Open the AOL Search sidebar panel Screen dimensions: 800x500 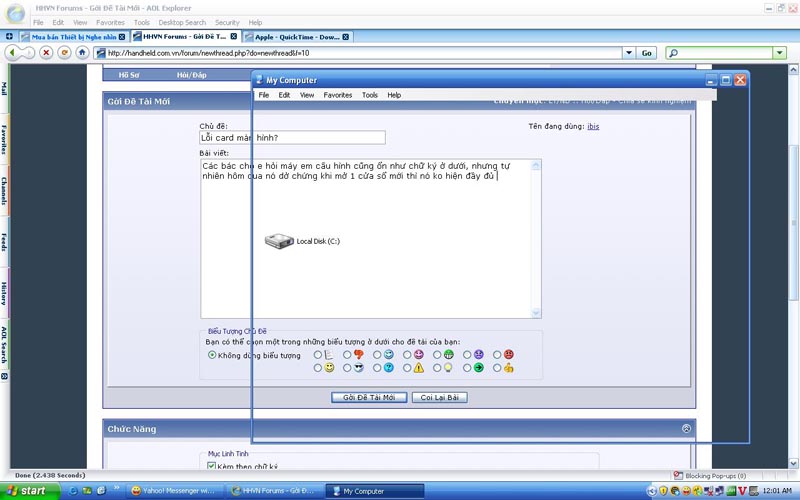pos(4,345)
